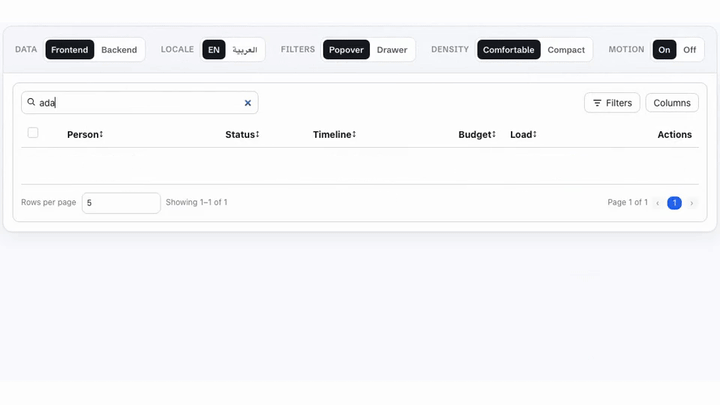Select the Arabic locale option
The height and width of the screenshot is (405, 720).
click(245, 50)
